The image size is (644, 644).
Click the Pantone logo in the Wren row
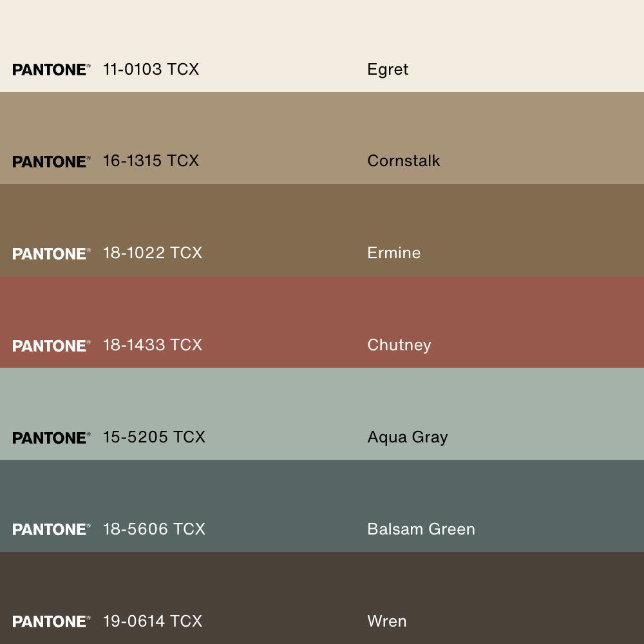coord(51,621)
